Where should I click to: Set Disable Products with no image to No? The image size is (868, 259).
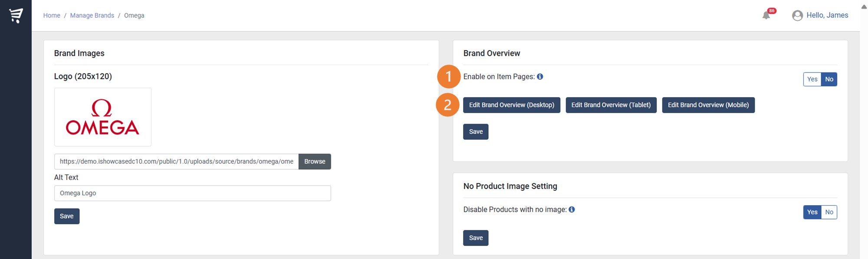(x=829, y=212)
